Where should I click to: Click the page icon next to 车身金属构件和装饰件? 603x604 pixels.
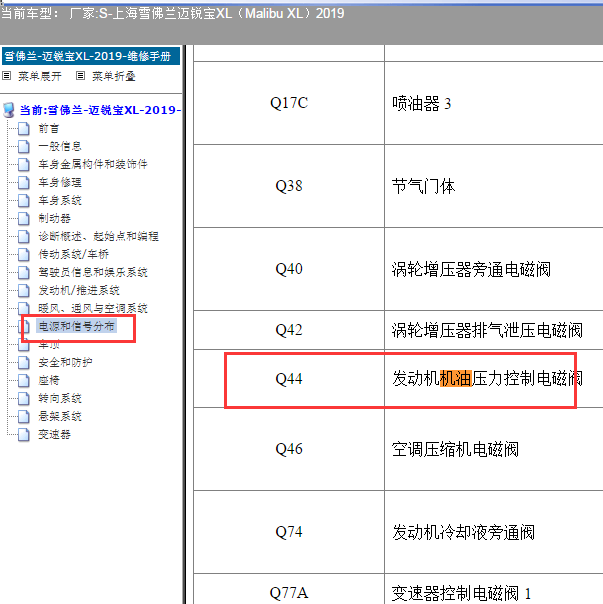[24, 164]
